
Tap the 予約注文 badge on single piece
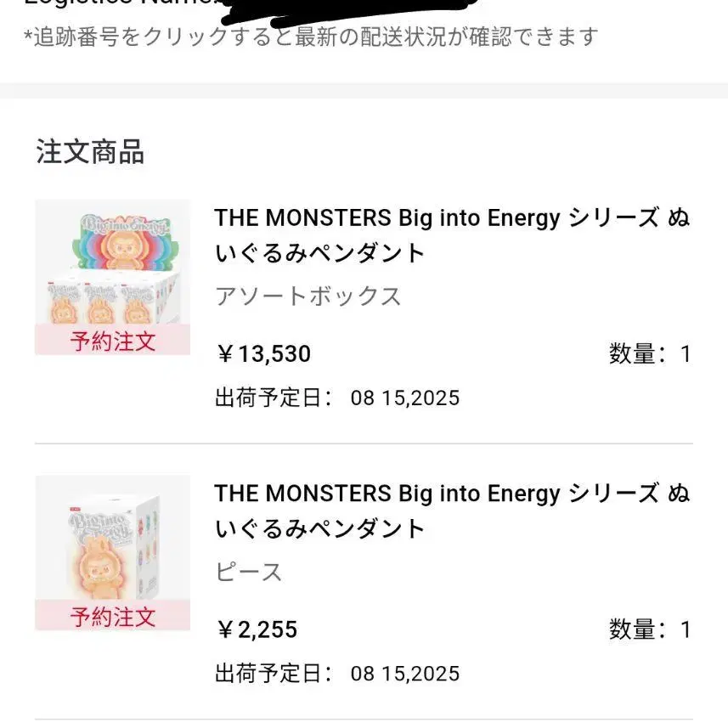pos(112,615)
